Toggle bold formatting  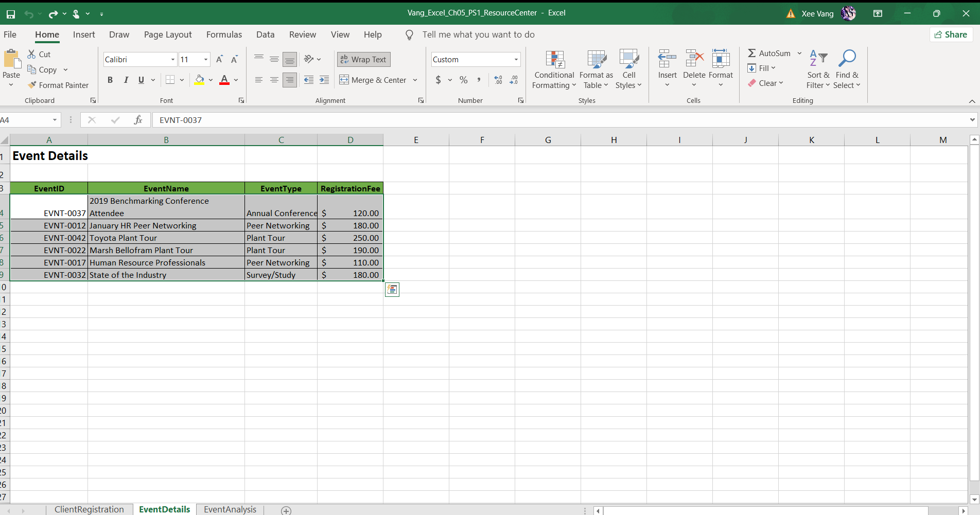(x=110, y=80)
